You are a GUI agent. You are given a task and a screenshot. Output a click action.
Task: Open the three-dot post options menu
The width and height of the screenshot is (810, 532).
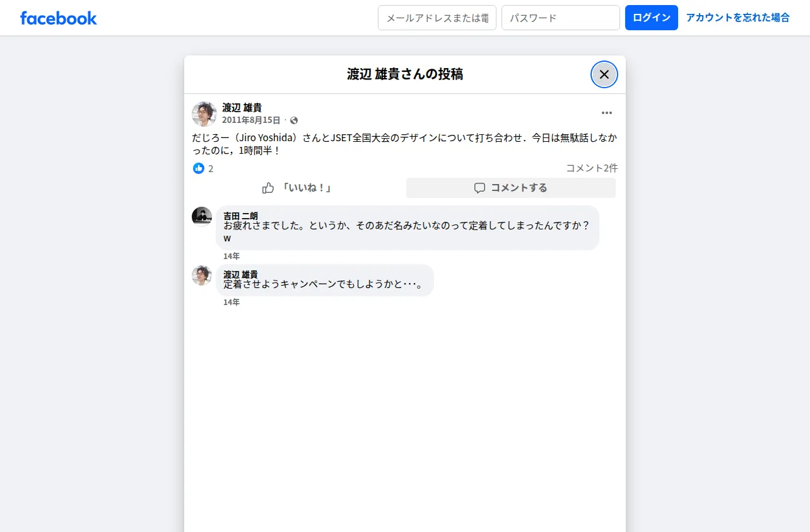coord(607,113)
